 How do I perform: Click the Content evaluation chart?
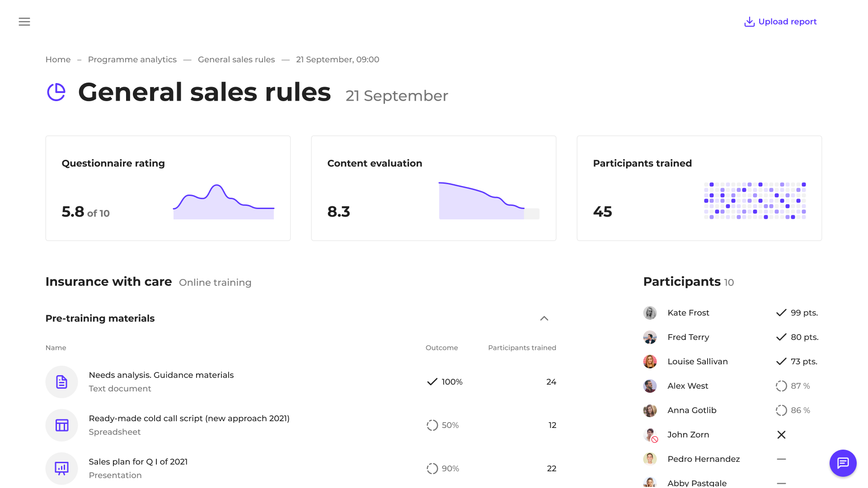pos(488,202)
